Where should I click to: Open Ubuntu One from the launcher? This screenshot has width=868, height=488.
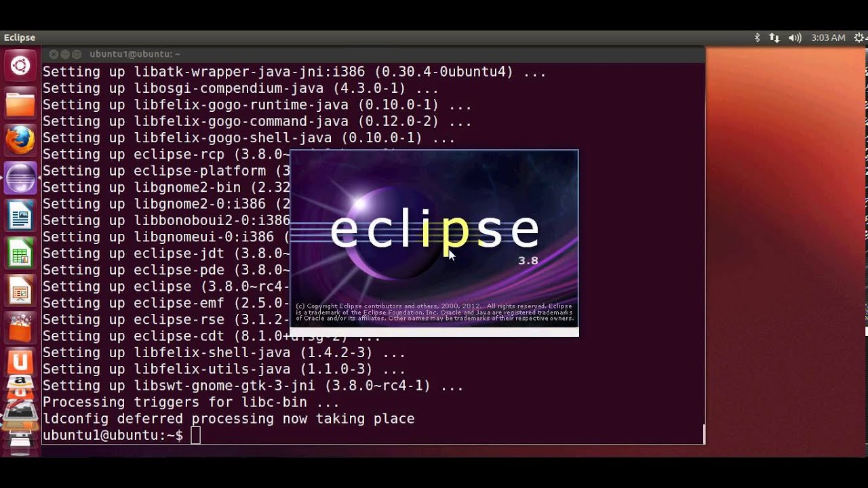point(20,362)
